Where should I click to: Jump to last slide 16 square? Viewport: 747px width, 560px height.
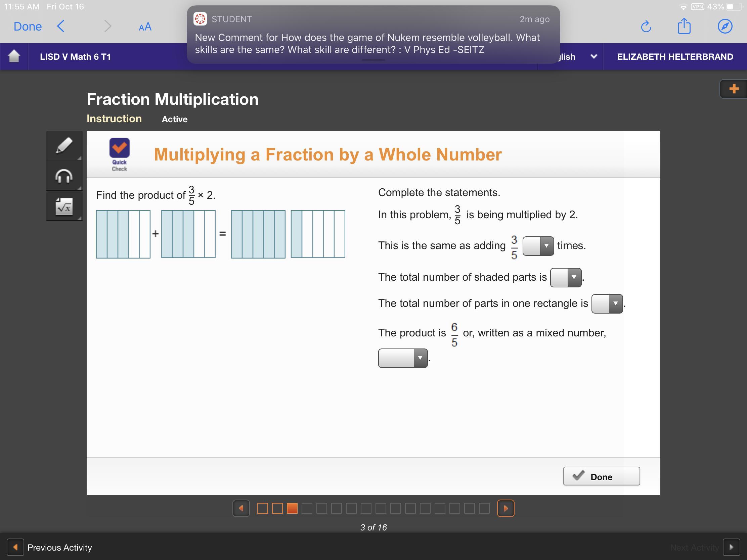click(x=484, y=508)
